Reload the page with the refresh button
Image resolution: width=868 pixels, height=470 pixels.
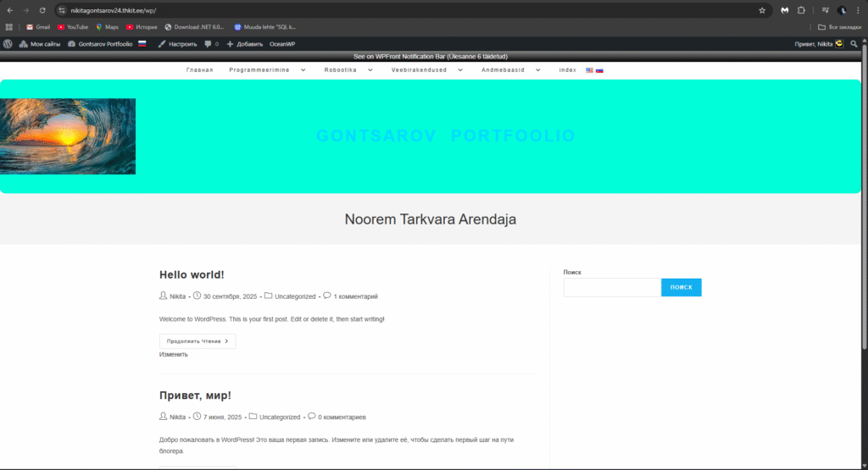point(42,10)
